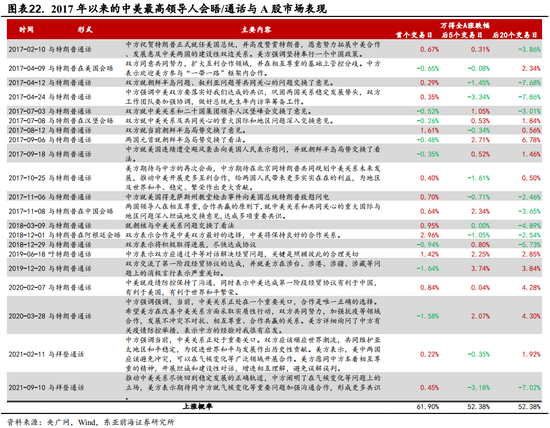Screen dimensions: 550x428
Task: Click 与特朗普在美国会晤 in the 形式 column
Action: point(81,68)
